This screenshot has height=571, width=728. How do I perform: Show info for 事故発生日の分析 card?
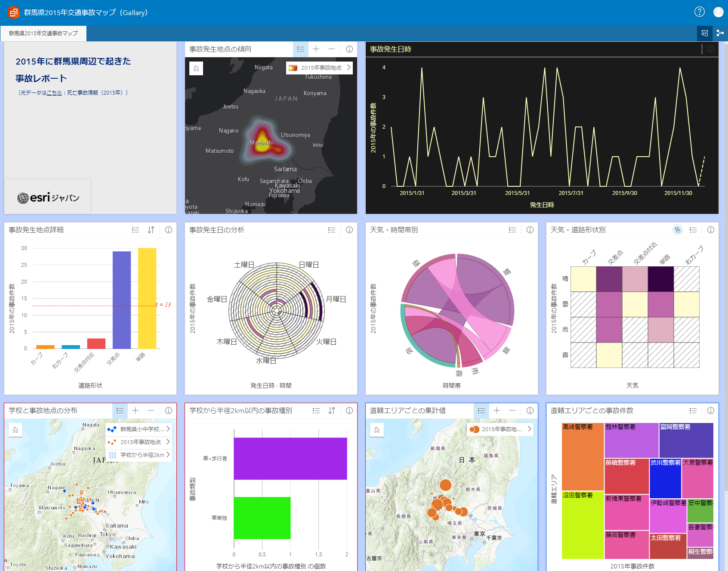tap(349, 230)
